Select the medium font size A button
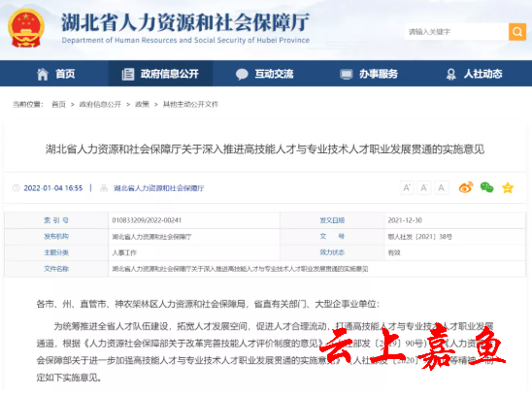The width and height of the screenshot is (532, 395). pyautogui.click(x=424, y=188)
